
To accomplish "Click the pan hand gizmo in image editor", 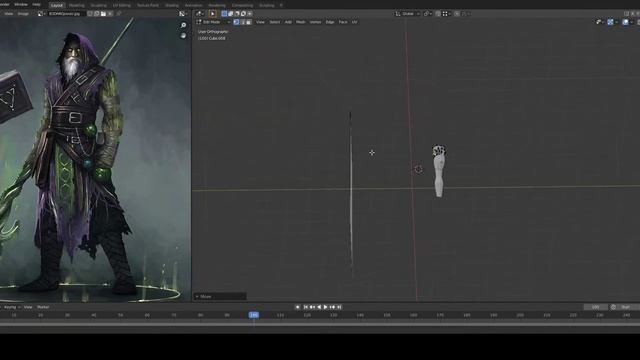I will click(183, 36).
